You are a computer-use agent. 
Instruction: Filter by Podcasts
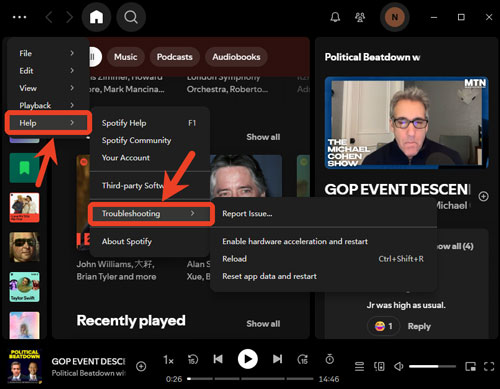click(x=175, y=57)
